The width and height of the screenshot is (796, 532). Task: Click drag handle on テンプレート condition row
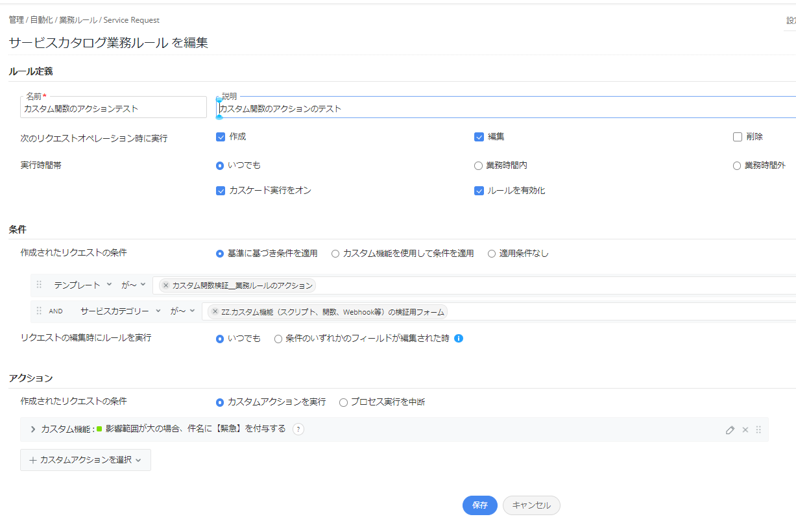[39, 285]
